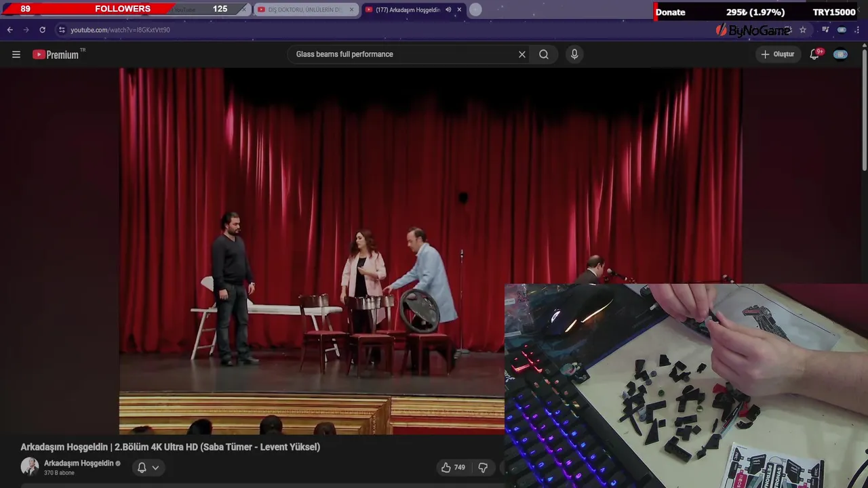The image size is (868, 488).
Task: Close the Arkadaşım Hoşgeldin tab
Action: 459,9
